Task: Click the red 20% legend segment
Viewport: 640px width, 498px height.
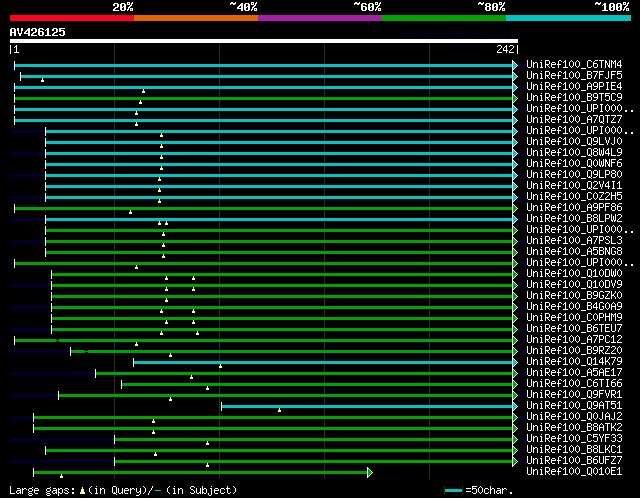Action: coord(72,18)
